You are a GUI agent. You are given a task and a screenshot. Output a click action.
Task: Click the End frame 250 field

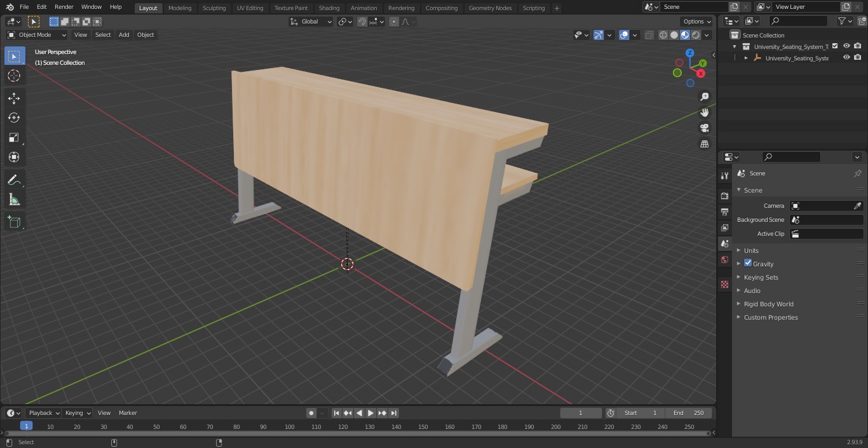click(689, 413)
